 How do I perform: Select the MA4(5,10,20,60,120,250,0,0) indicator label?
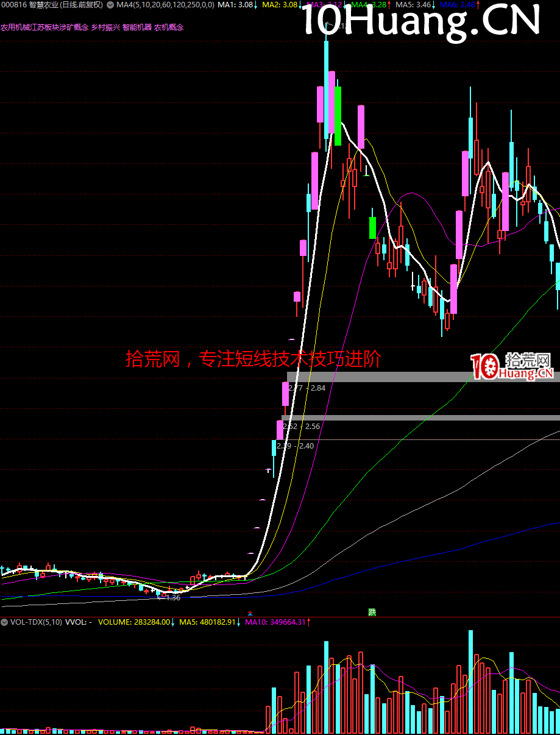(165, 5)
